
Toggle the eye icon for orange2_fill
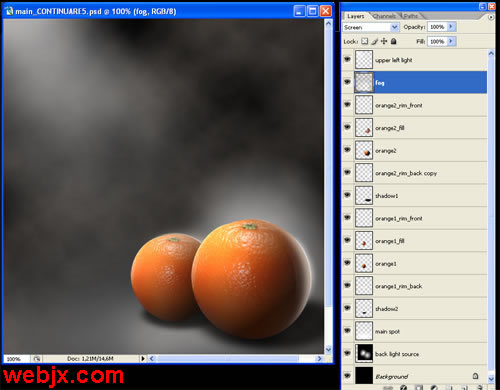[347, 127]
